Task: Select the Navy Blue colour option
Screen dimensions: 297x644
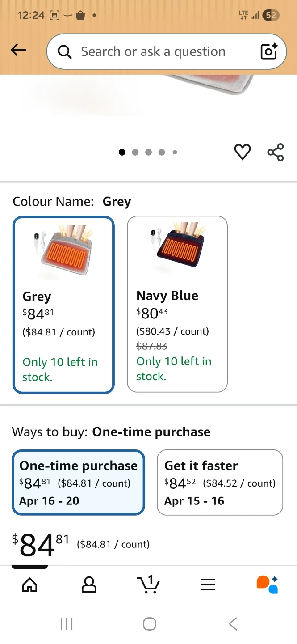Action: click(x=177, y=304)
